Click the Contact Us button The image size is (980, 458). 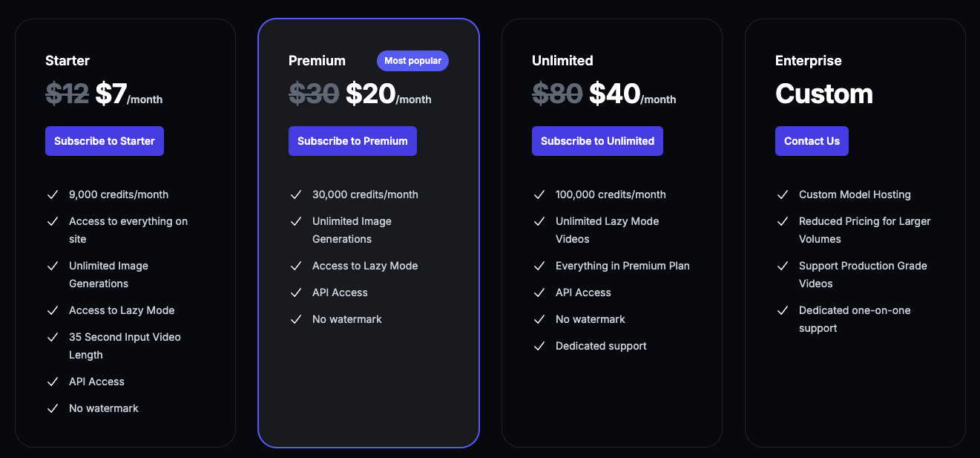coord(812,141)
